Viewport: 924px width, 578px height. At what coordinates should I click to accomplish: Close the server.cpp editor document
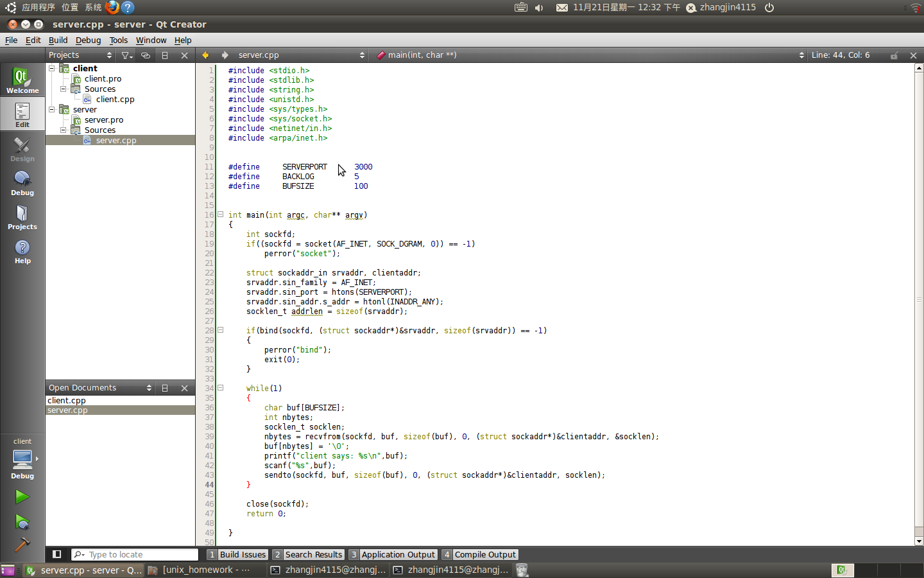(913, 55)
